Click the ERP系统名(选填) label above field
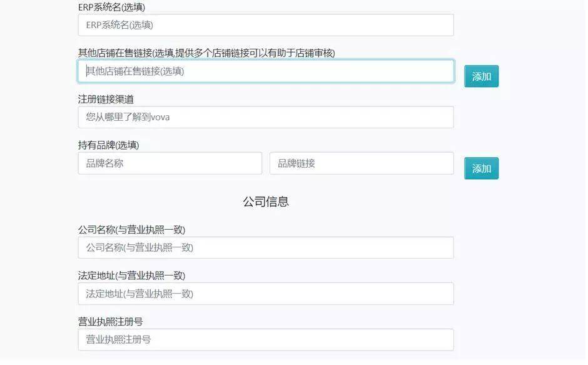 click(x=111, y=7)
